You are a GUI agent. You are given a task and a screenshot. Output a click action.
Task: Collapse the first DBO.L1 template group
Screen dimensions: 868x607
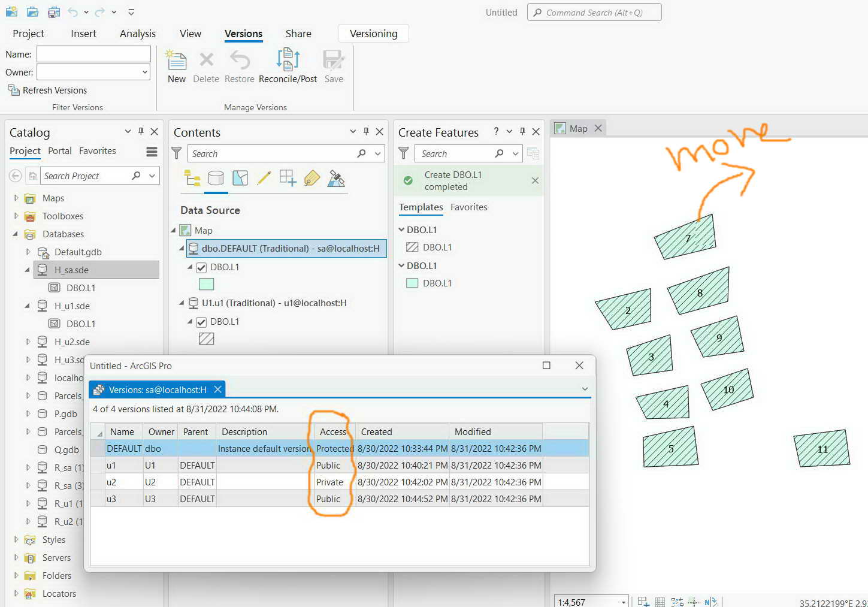pyautogui.click(x=401, y=229)
